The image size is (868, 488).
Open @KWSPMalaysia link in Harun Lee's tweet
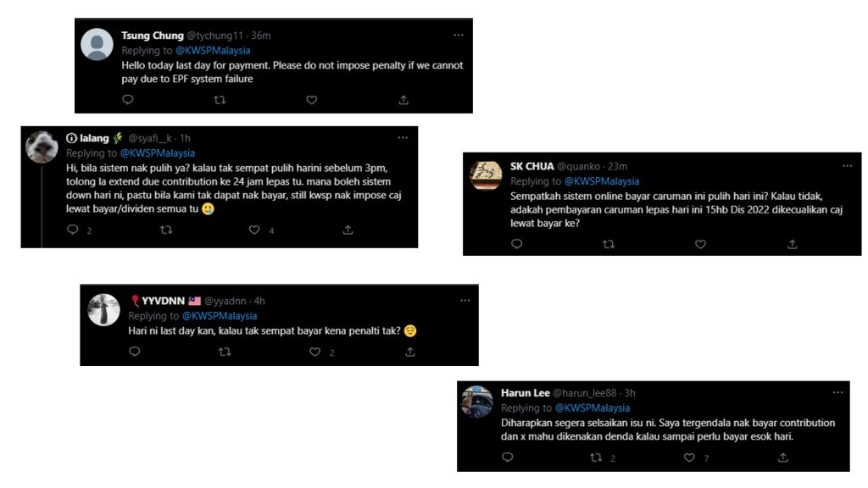tap(593, 408)
